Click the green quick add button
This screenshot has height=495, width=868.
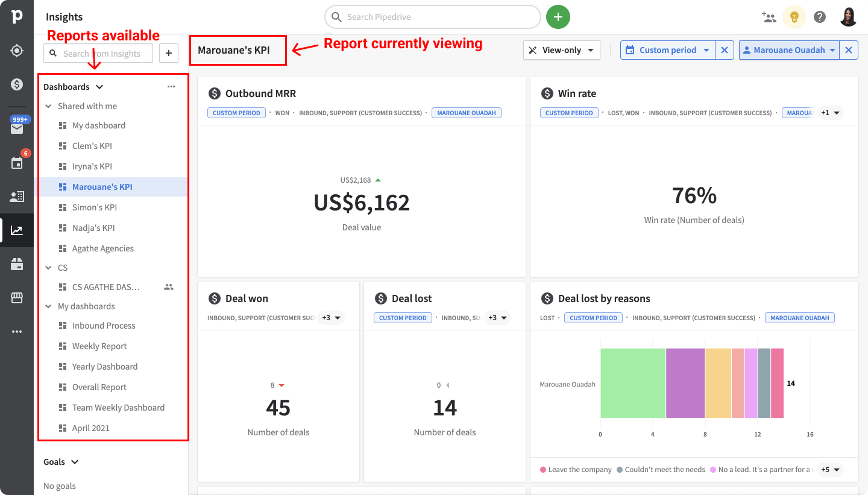pyautogui.click(x=558, y=17)
